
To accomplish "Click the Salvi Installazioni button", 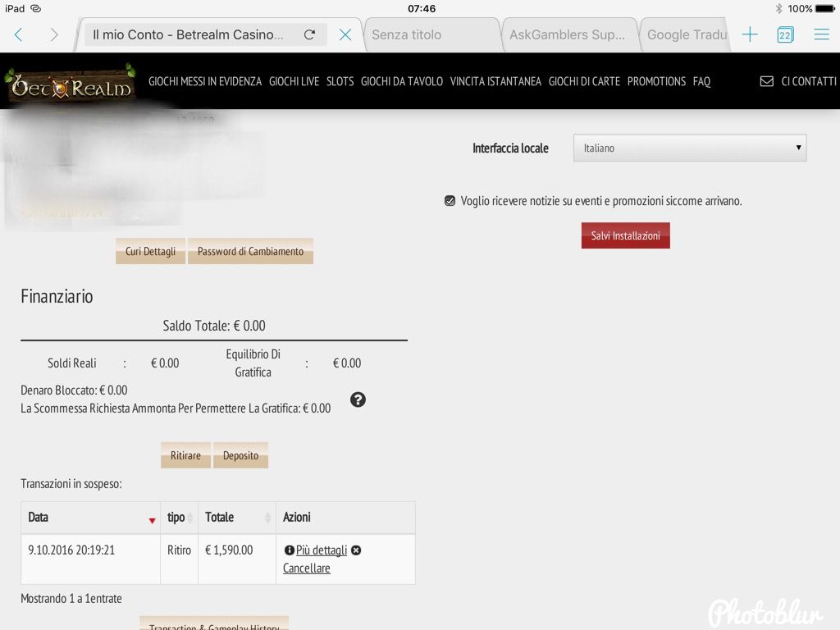I will pos(625,235).
